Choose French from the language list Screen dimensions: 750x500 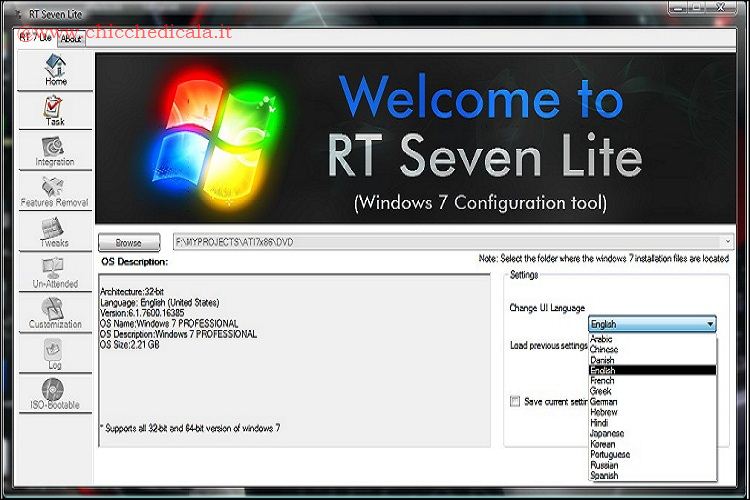603,381
